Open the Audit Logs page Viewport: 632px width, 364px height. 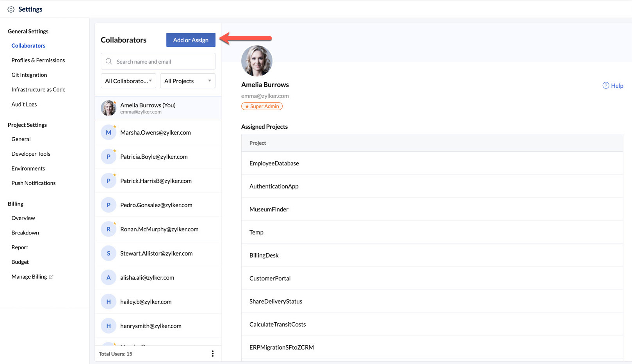click(24, 105)
